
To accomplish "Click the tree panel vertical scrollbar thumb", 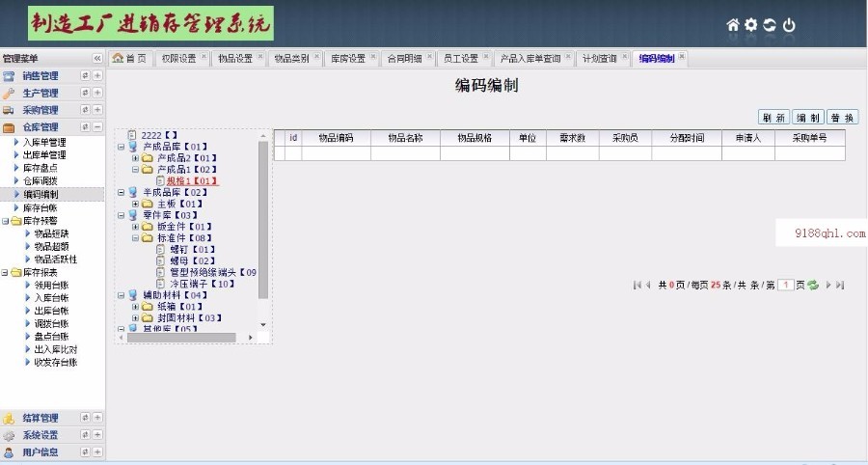I will (x=263, y=220).
